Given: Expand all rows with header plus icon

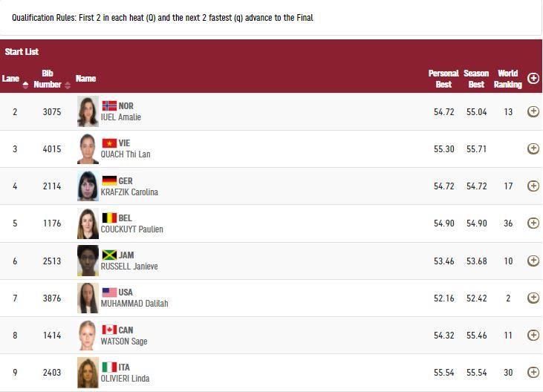Looking at the screenshot, I should [533, 78].
